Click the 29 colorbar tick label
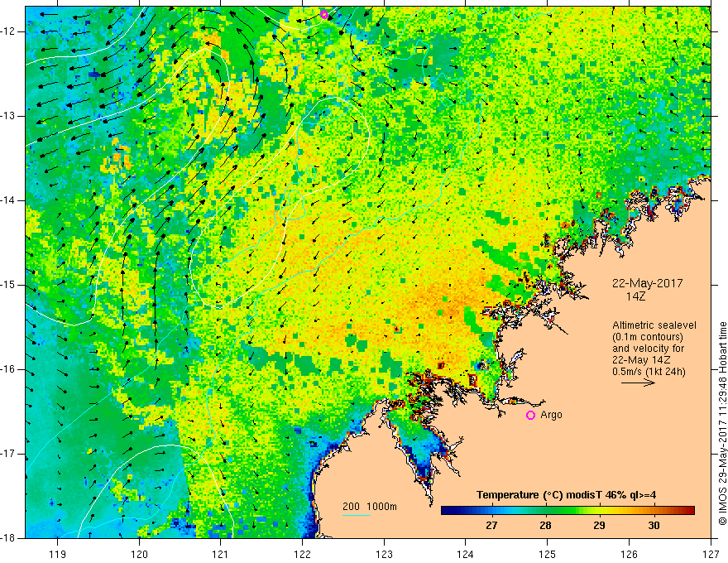728x563 pixels. (x=600, y=526)
